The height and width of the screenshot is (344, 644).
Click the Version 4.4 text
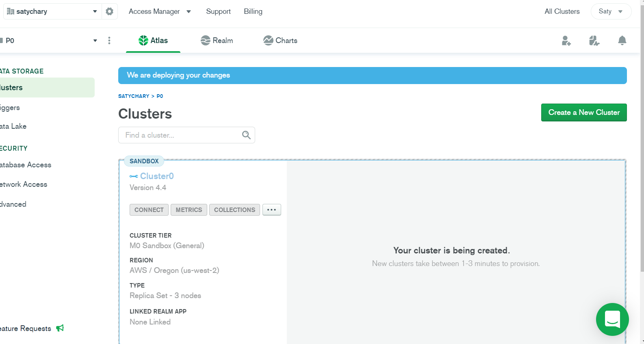[x=148, y=188]
